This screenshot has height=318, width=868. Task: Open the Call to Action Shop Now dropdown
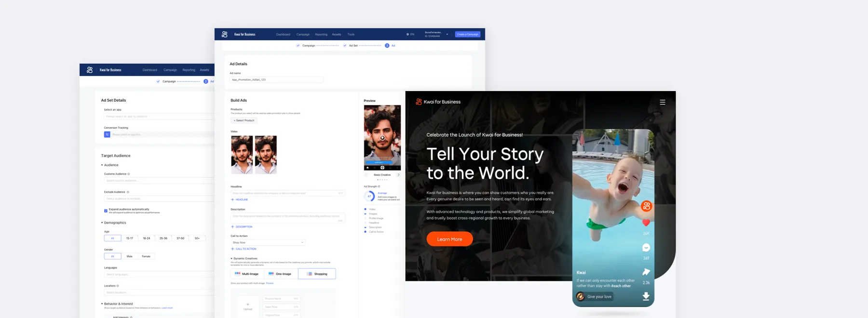click(x=268, y=242)
